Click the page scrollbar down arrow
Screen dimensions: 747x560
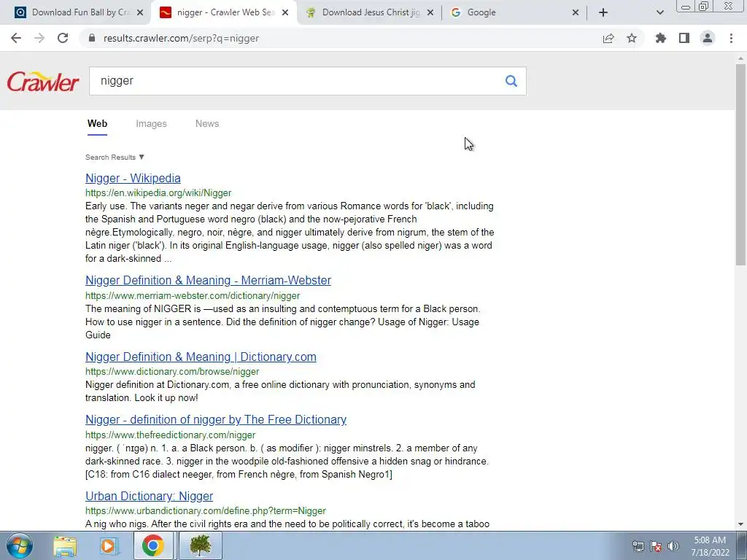tap(740, 524)
